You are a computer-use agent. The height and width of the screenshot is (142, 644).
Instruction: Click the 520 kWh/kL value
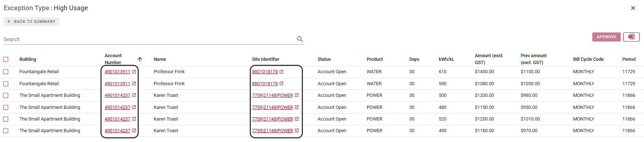point(443,119)
